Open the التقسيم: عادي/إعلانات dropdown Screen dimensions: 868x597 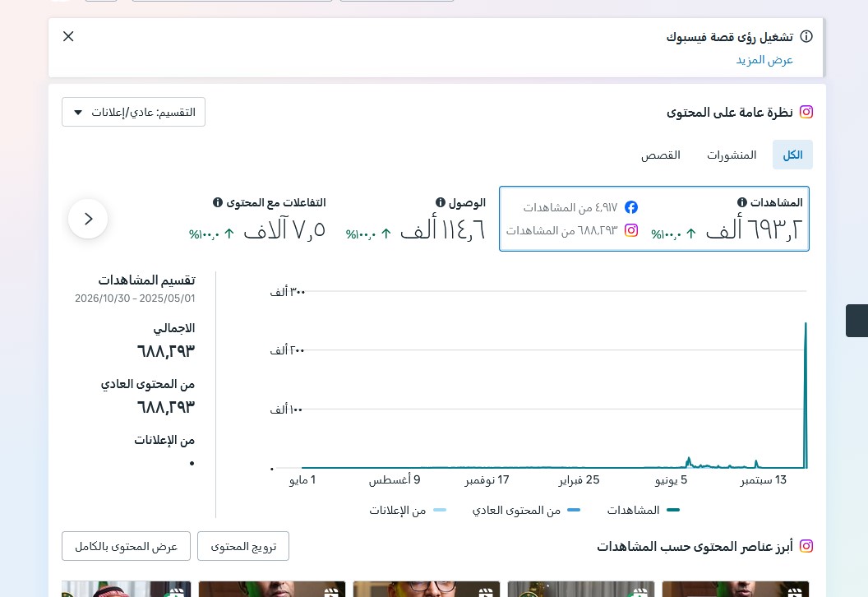[133, 112]
